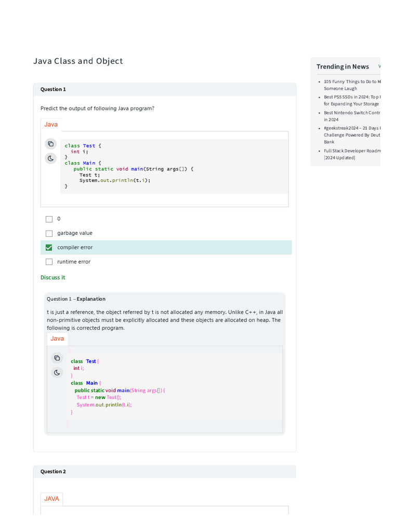Open the Java tab in Question 1
The height and width of the screenshot is (532, 399).
pyautogui.click(x=51, y=125)
